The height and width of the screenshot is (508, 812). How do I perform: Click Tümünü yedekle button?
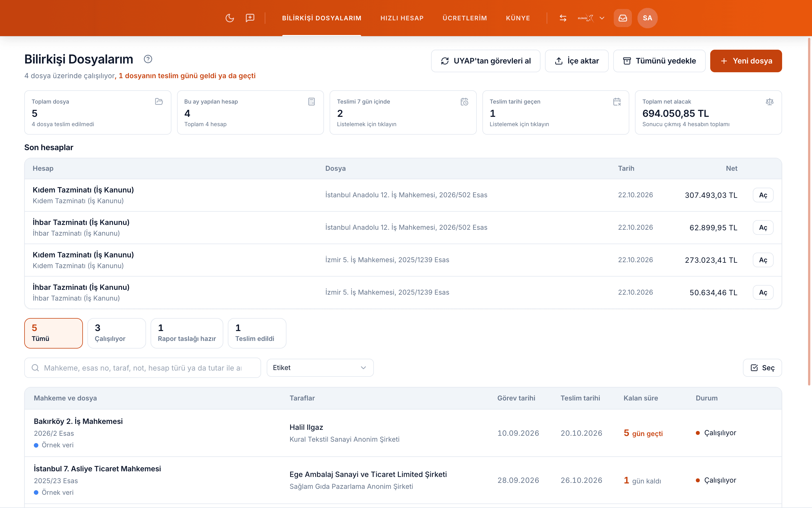click(x=659, y=61)
